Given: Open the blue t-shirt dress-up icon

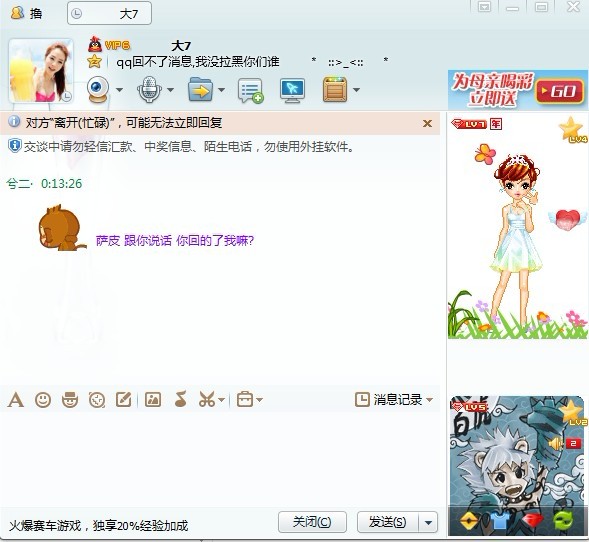Looking at the screenshot, I should click(x=500, y=521).
